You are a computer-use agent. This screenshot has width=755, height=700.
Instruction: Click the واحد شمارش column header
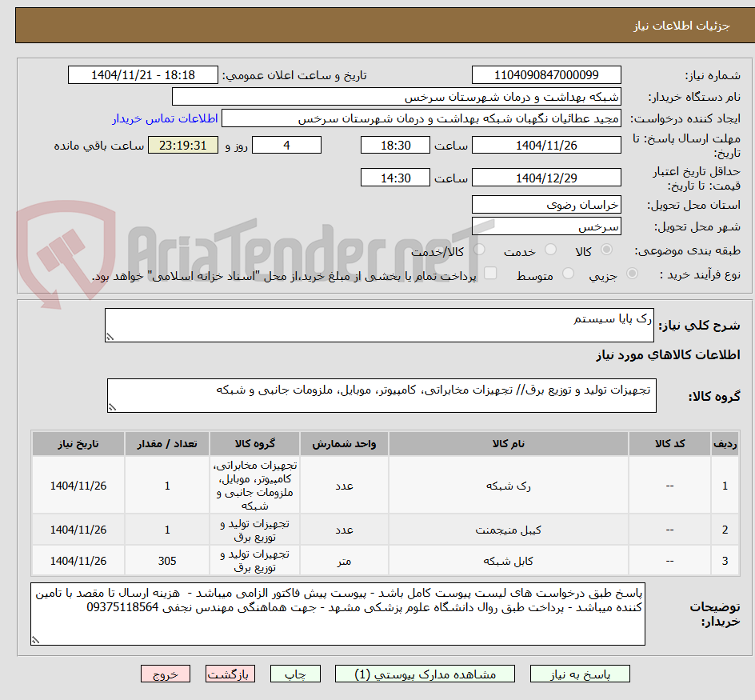click(344, 444)
